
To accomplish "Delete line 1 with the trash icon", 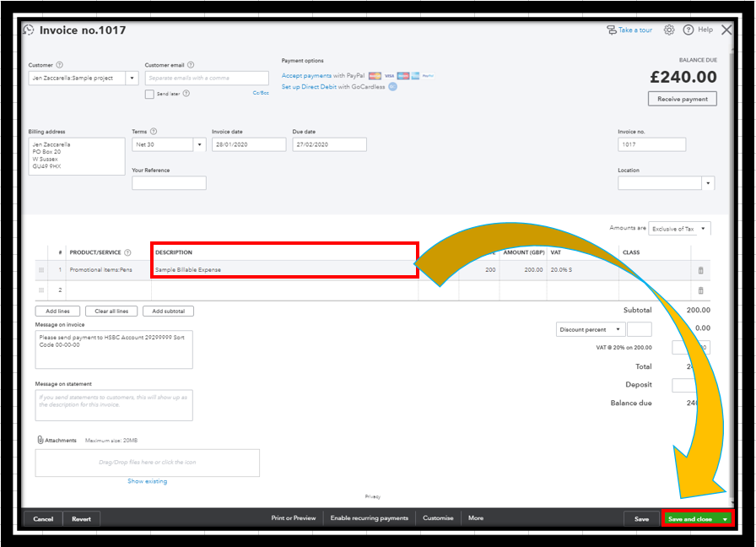I will point(700,270).
